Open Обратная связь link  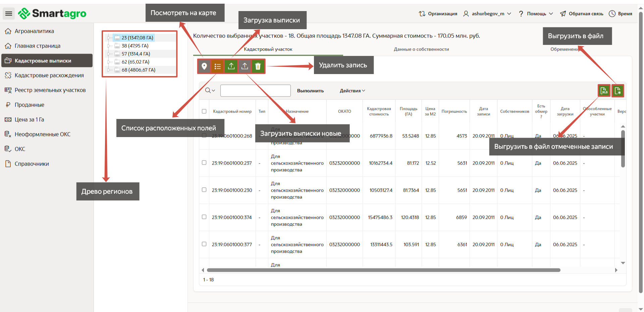click(x=582, y=14)
